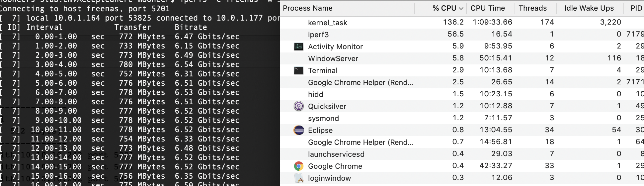Click Terminal bitrate 6.33 Gbits/sec
Image resolution: width=644 pixels, height=186 pixels.
point(207,139)
